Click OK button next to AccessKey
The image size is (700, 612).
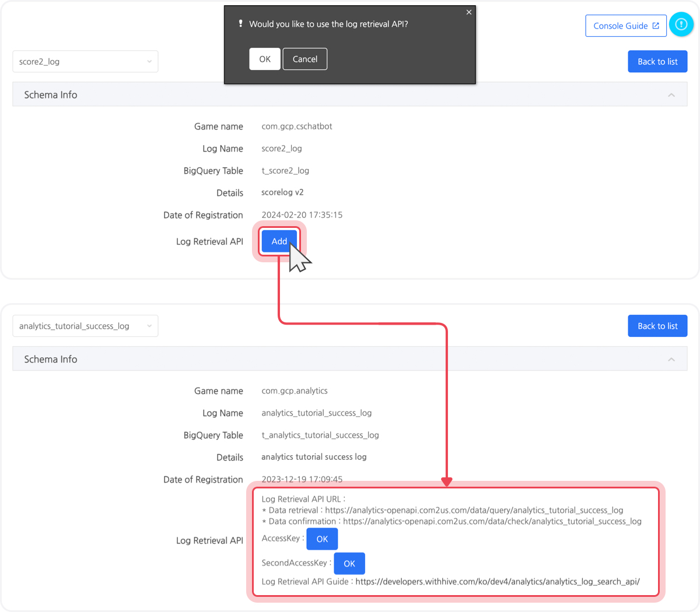coord(322,539)
